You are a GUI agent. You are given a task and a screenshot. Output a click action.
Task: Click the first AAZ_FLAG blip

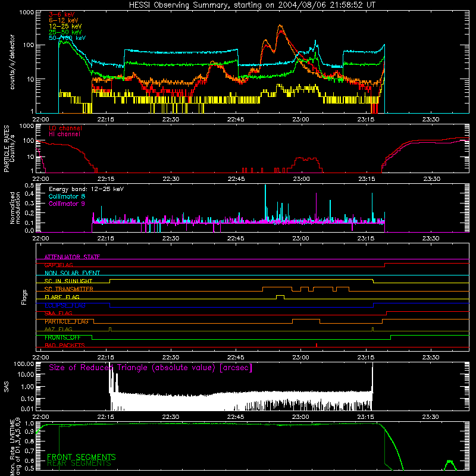coord(110,329)
